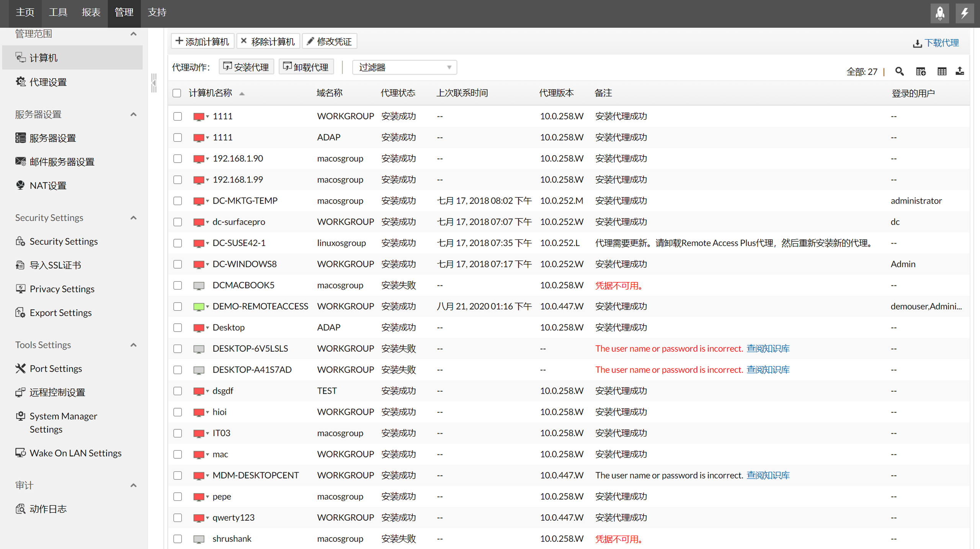Check the DC-SUSE42-1 row checkbox
This screenshot has width=980, height=549.
pos(178,243)
